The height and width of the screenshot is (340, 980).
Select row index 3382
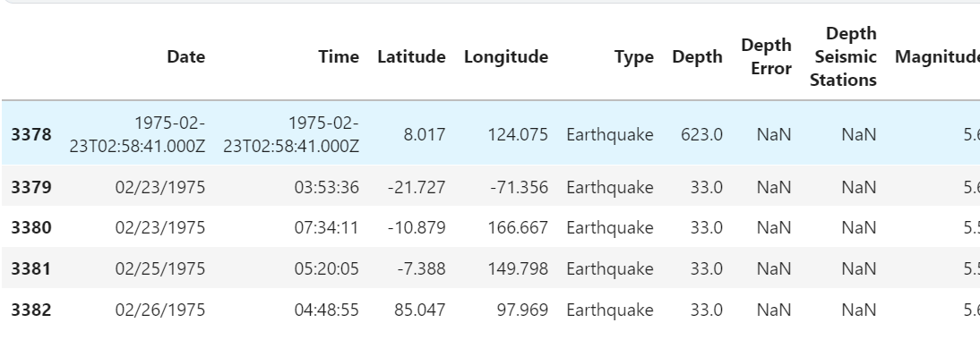[31, 310]
